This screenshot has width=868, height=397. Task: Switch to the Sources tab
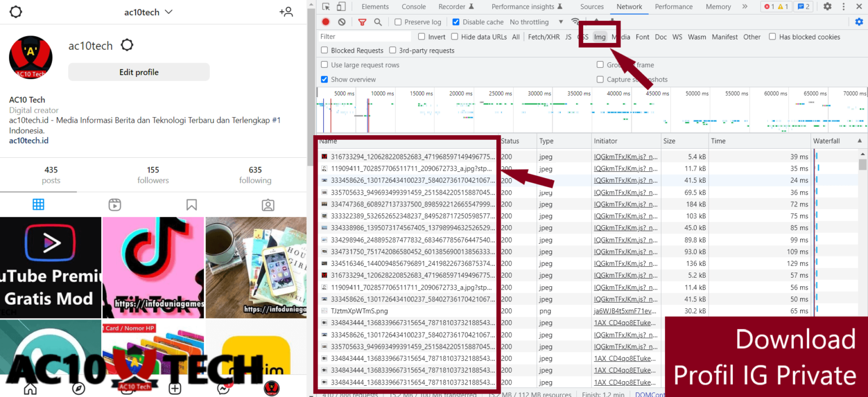[592, 6]
